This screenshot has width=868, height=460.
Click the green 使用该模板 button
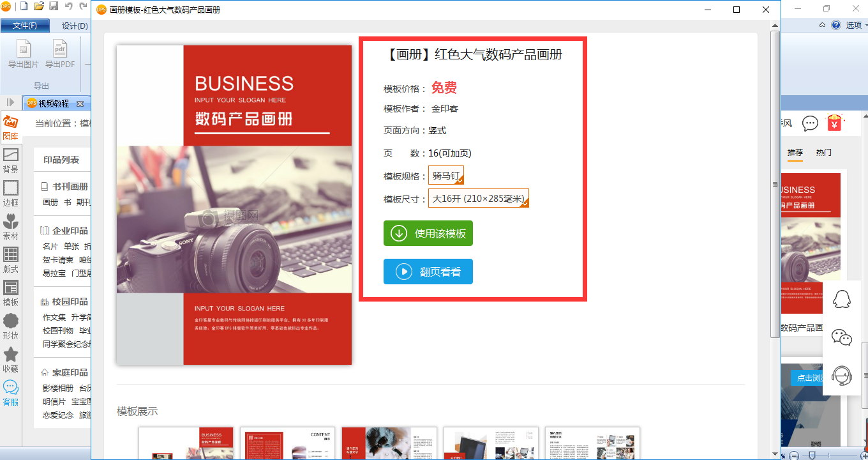(x=428, y=233)
